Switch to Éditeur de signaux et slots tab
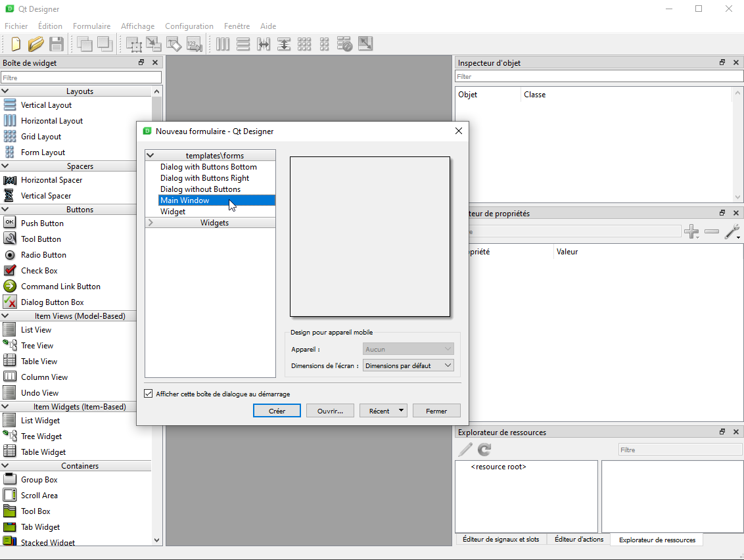 (x=501, y=539)
